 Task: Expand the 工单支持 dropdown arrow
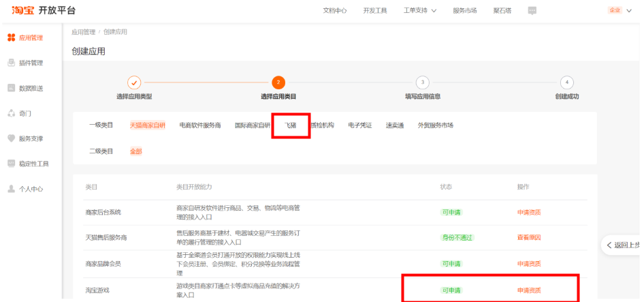point(434,11)
